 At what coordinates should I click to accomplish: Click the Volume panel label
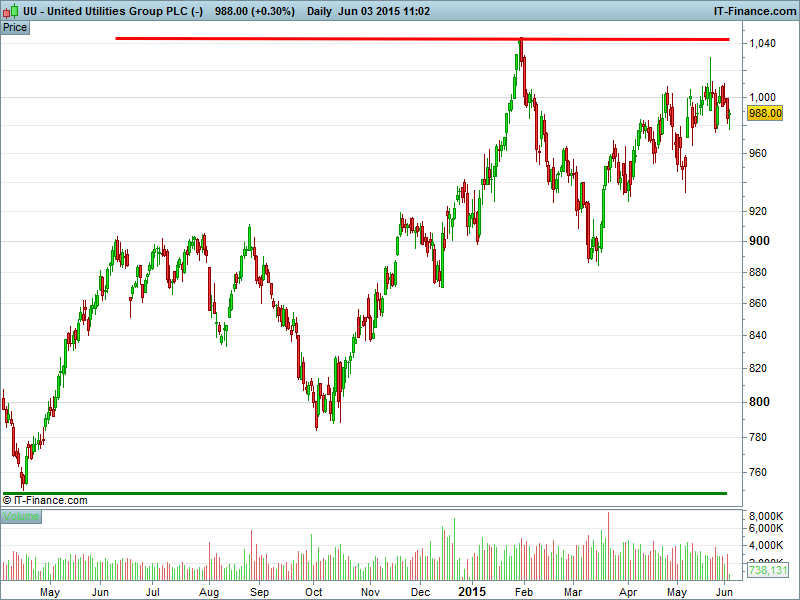click(x=21, y=516)
